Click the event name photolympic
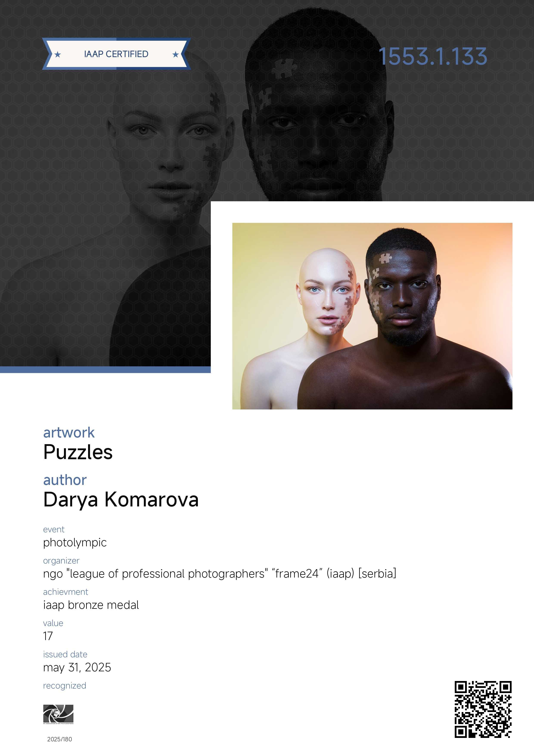The width and height of the screenshot is (534, 756). coord(75,542)
